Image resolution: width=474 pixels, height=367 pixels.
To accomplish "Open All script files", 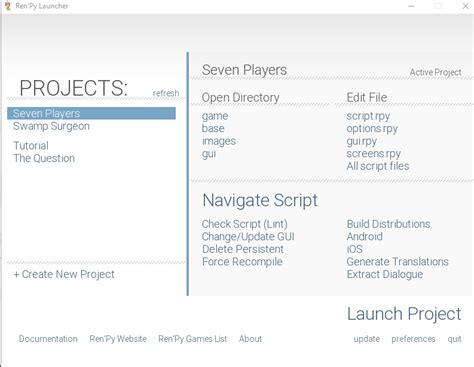I will (x=378, y=166).
